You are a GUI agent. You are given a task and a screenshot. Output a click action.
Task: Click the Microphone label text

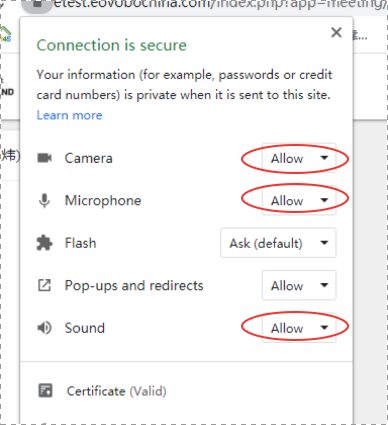[x=103, y=201]
